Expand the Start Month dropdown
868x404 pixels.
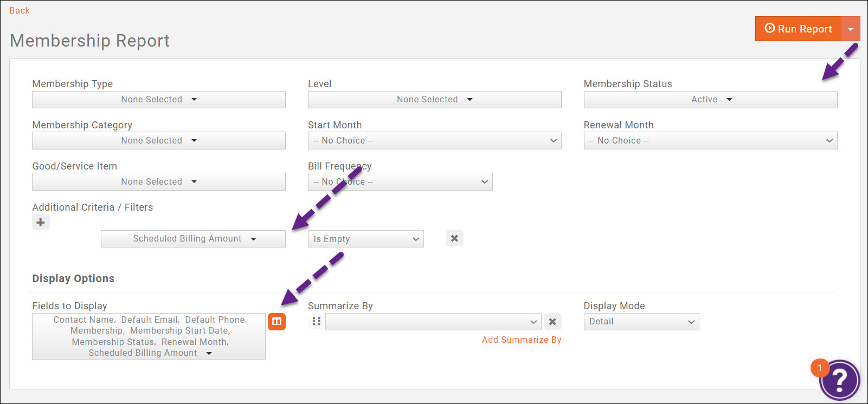tap(434, 140)
